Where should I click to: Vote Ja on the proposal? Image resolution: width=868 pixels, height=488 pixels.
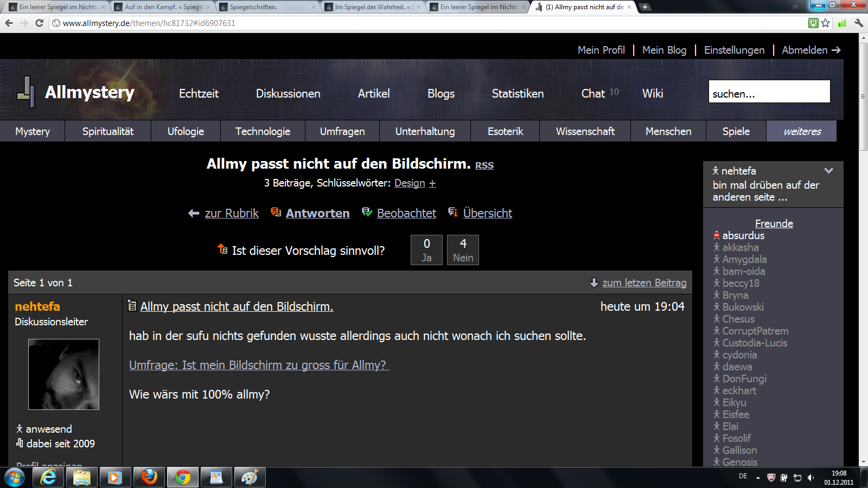[x=426, y=250]
